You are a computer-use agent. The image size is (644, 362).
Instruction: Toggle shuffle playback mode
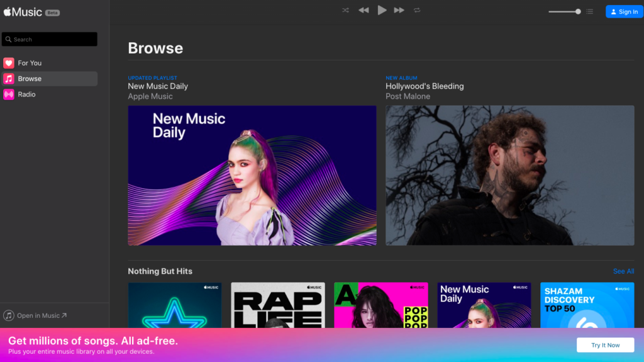coord(345,10)
